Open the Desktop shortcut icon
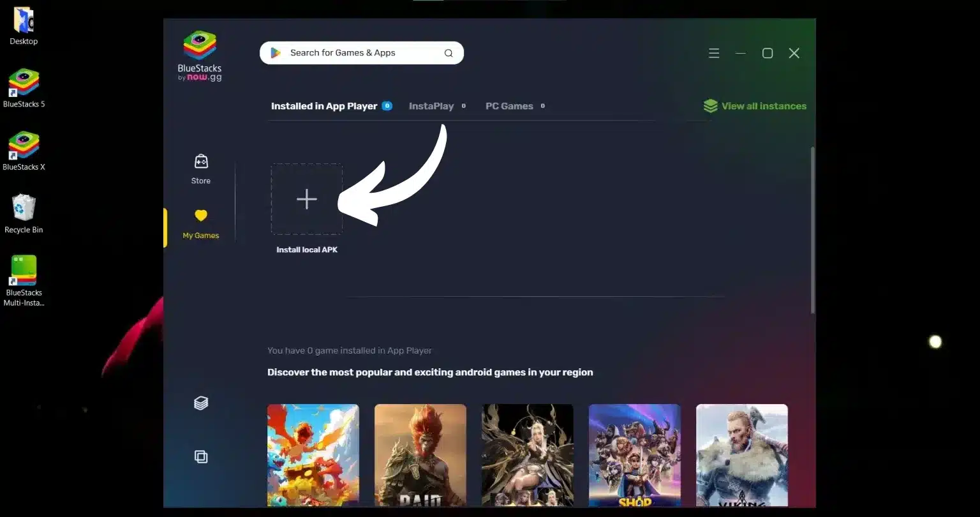 pos(24,26)
